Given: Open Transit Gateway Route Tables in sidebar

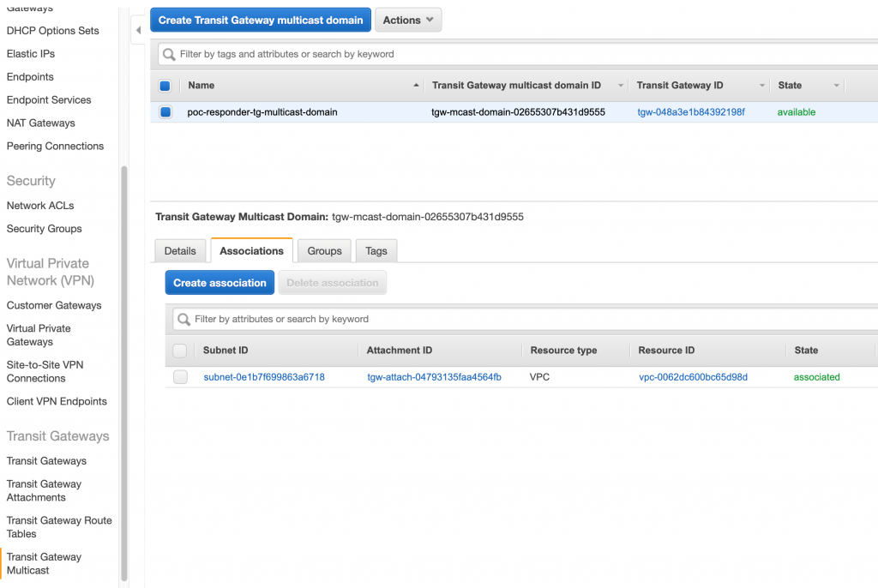Looking at the screenshot, I should click(59, 527).
